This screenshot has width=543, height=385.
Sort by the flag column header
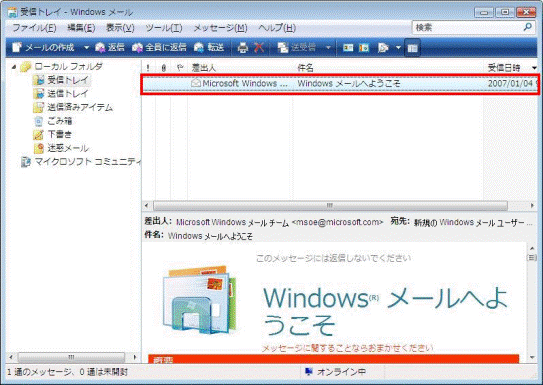pyautogui.click(x=179, y=68)
